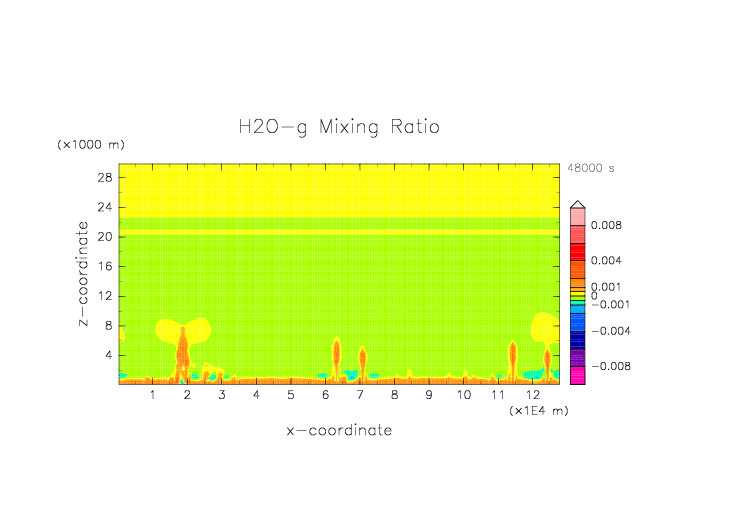Click the 0.004 colorbar value label
The image size is (752, 532).
(x=606, y=260)
